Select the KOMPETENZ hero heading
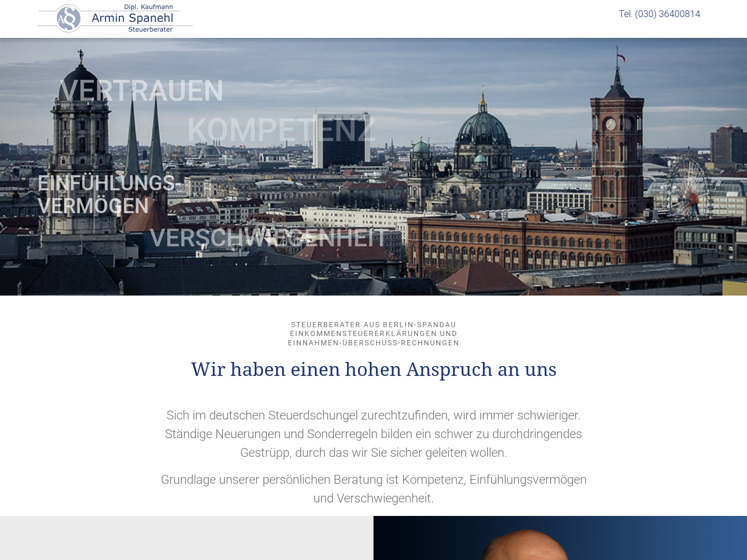Viewport: 747px width, 560px height. (x=281, y=130)
